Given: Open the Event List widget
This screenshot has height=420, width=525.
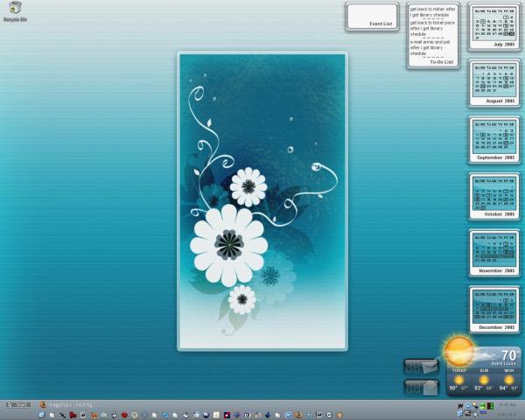Looking at the screenshot, I should pos(372,17).
